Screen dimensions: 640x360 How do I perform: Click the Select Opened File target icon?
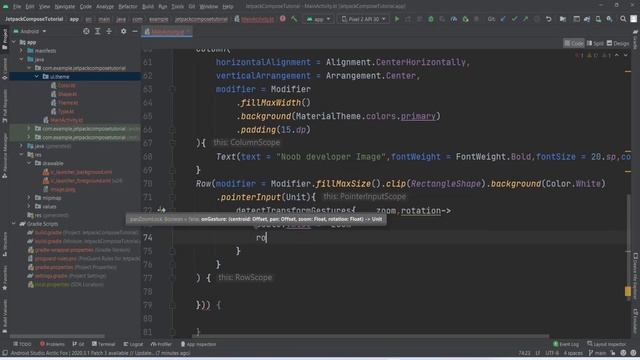[86, 31]
